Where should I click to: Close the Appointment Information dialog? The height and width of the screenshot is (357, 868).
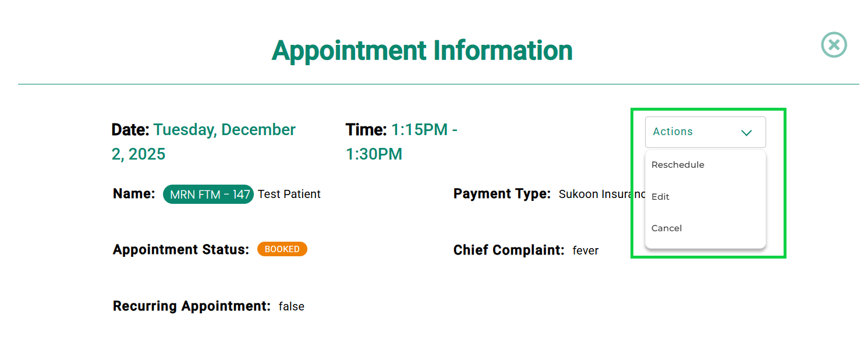pos(834,45)
